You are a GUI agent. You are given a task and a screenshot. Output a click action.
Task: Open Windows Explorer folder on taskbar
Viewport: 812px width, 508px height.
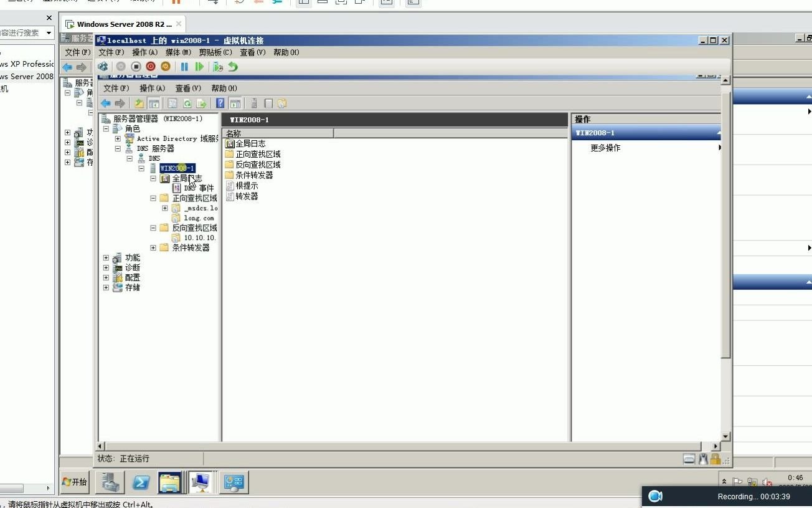click(170, 482)
